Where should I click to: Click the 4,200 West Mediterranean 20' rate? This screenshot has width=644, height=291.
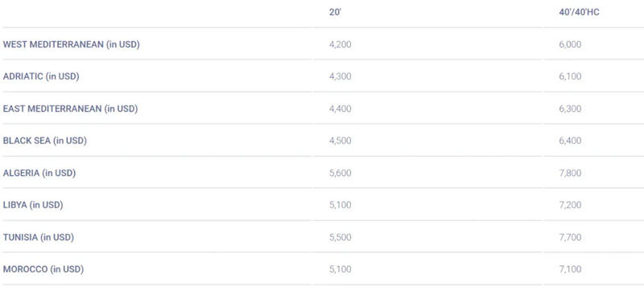[340, 44]
